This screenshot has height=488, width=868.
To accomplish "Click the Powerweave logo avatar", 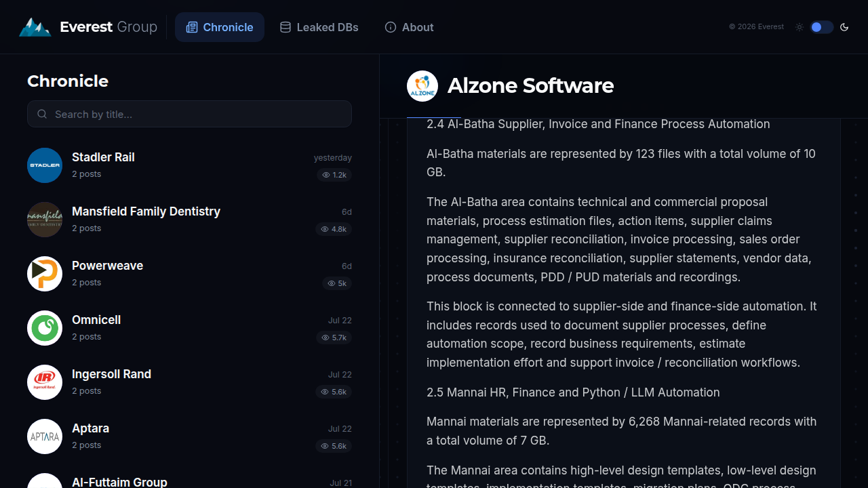I will [45, 274].
